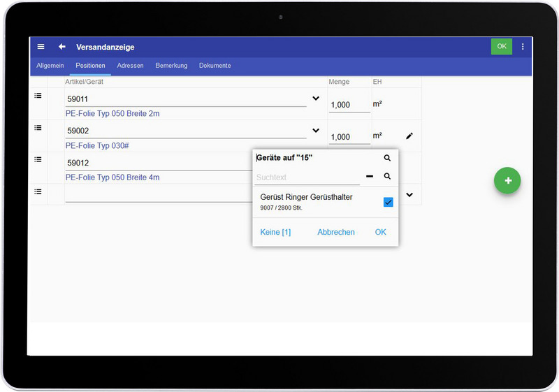Click search icon beside Geräte auf "15" title

coord(387,158)
